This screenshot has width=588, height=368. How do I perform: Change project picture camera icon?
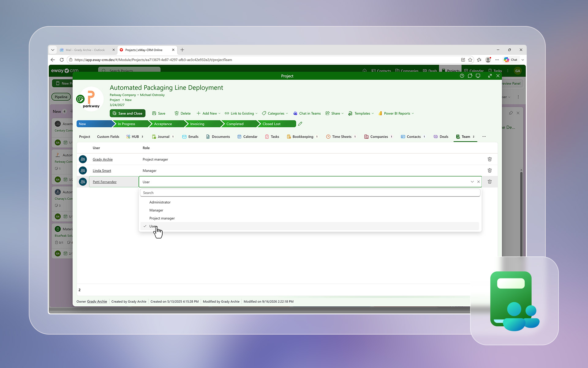(x=80, y=99)
